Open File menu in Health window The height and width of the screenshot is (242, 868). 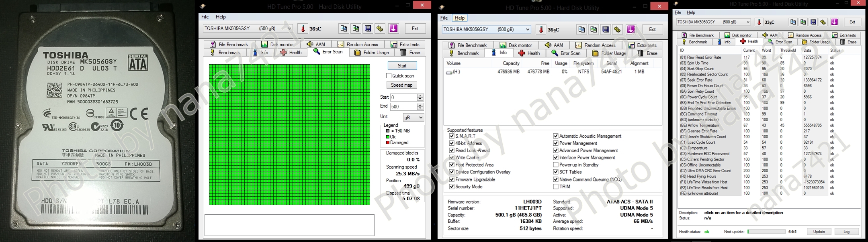point(678,12)
